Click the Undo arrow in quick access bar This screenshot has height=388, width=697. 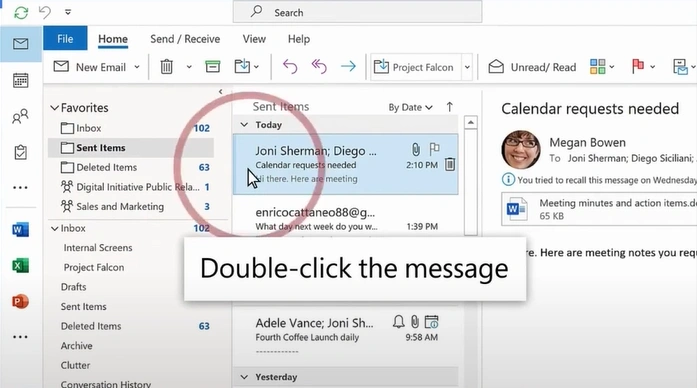point(45,12)
